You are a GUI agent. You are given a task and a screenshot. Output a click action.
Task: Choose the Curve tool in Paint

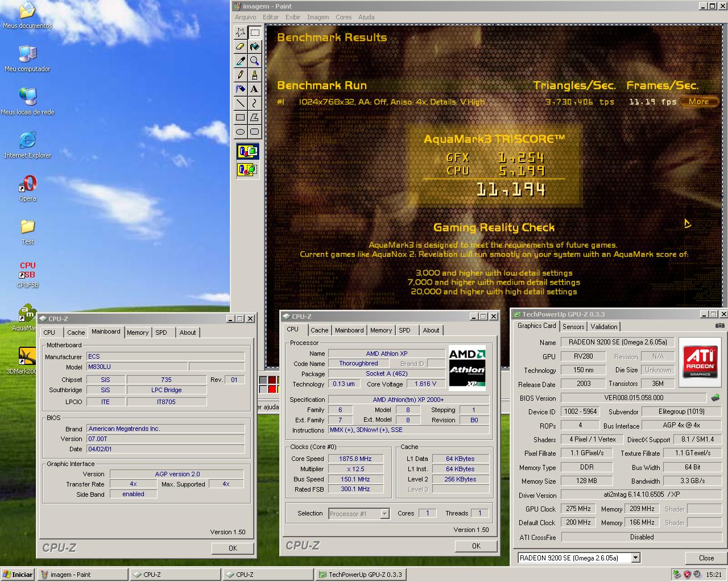point(254,103)
